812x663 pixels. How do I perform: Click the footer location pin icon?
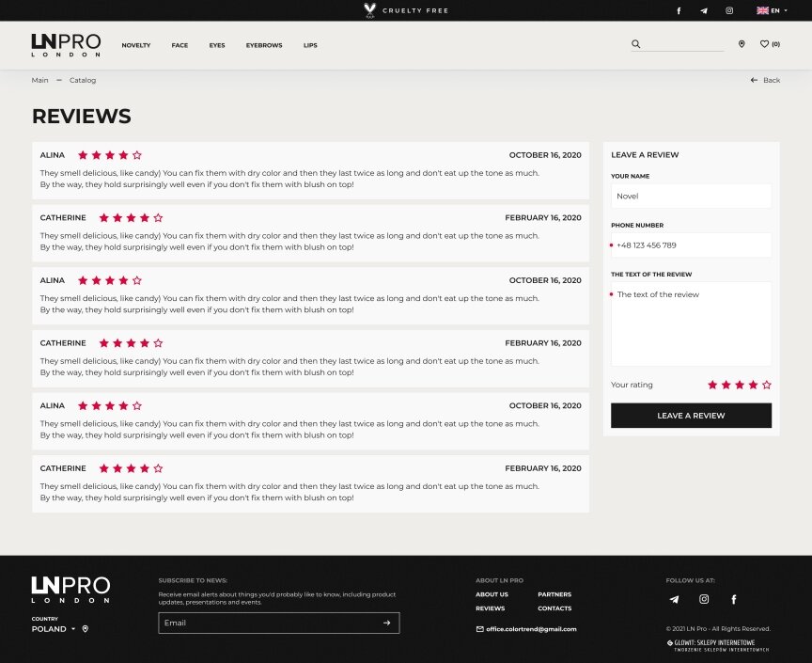[86, 629]
